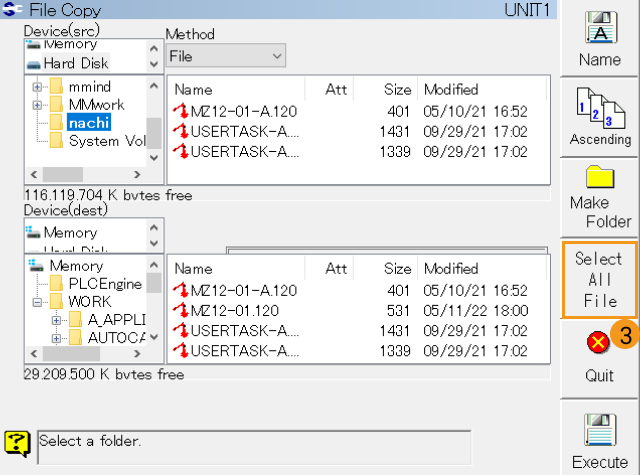Click destination device list up arrow
640x475 pixels.
click(154, 228)
